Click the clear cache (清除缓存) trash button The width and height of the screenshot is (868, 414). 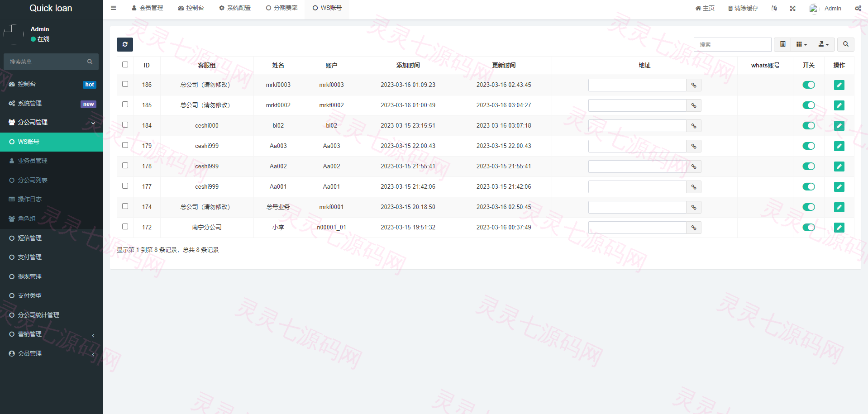pyautogui.click(x=743, y=8)
